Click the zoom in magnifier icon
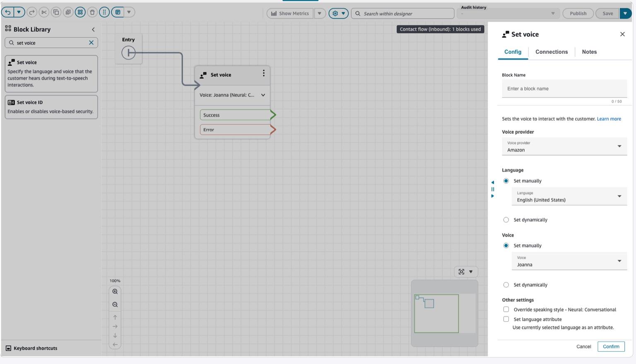Screen dimensions: 636x364 click(x=115, y=292)
